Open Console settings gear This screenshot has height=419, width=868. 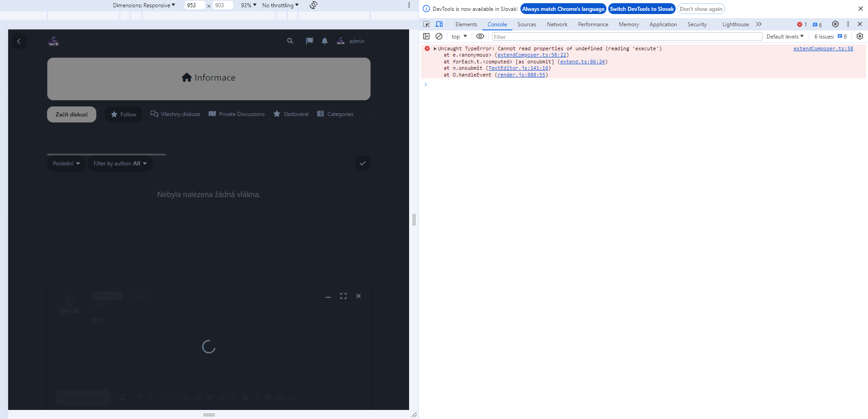[x=860, y=36]
